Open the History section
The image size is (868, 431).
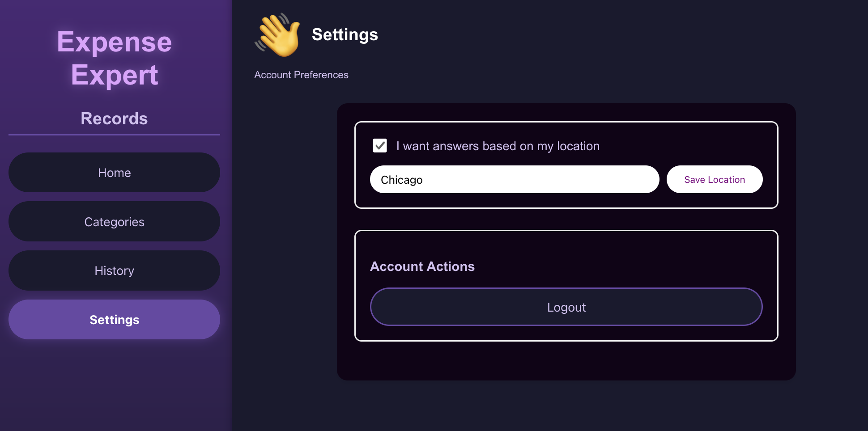[x=114, y=270]
